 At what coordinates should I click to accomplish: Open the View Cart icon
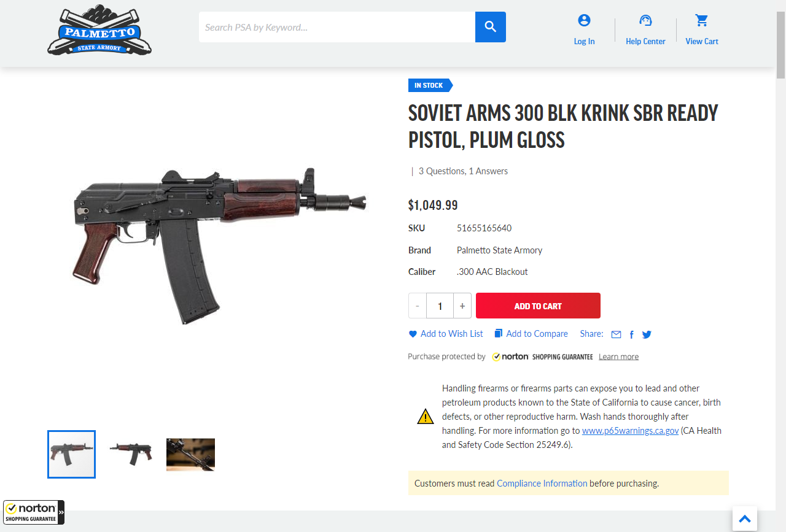[x=702, y=21]
